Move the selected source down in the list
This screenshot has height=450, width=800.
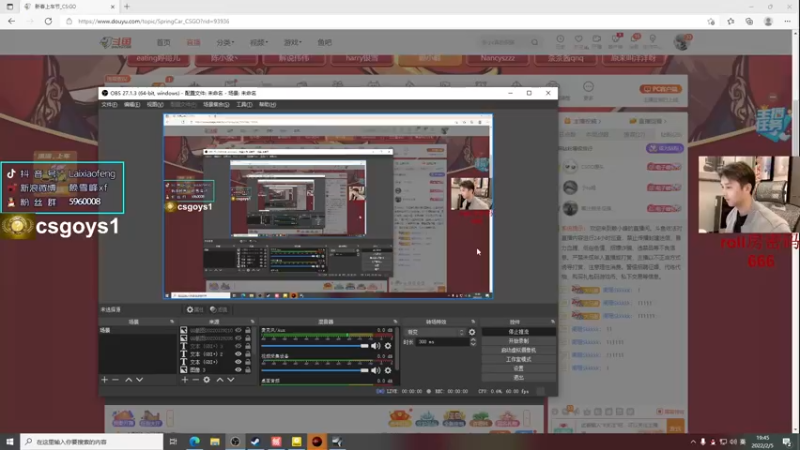(231, 380)
